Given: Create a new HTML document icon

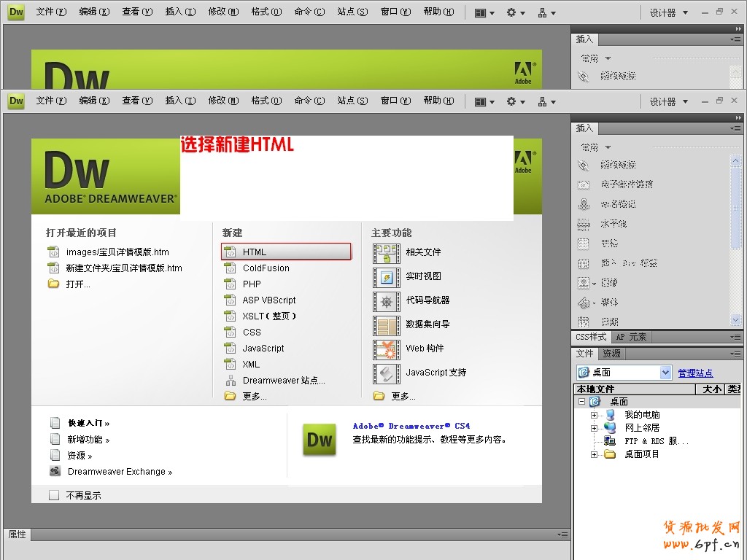Looking at the screenshot, I should [230, 252].
